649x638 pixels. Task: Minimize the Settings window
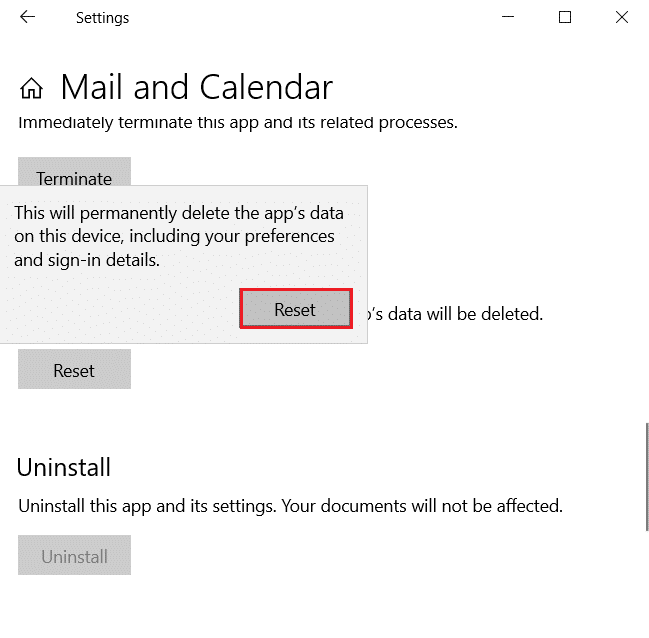[x=508, y=17]
